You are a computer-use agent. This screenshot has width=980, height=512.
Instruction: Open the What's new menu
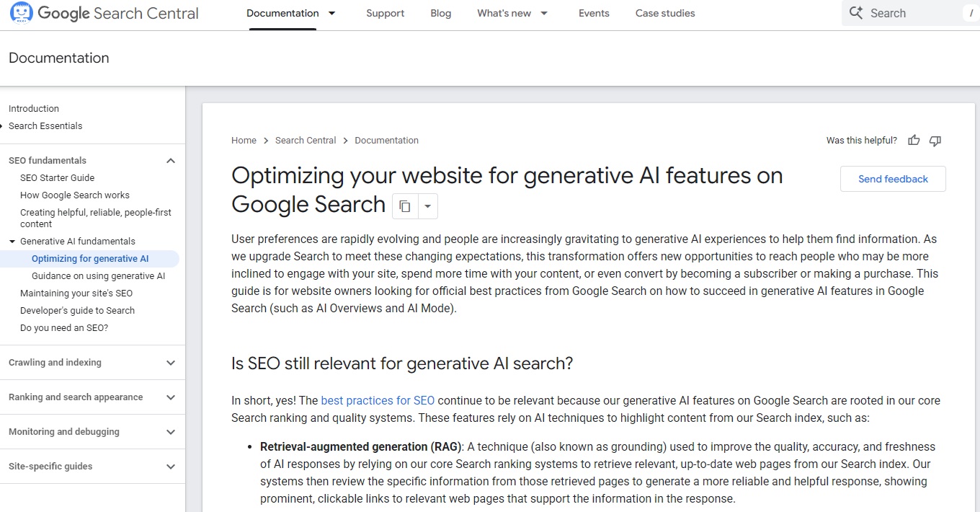click(x=504, y=13)
